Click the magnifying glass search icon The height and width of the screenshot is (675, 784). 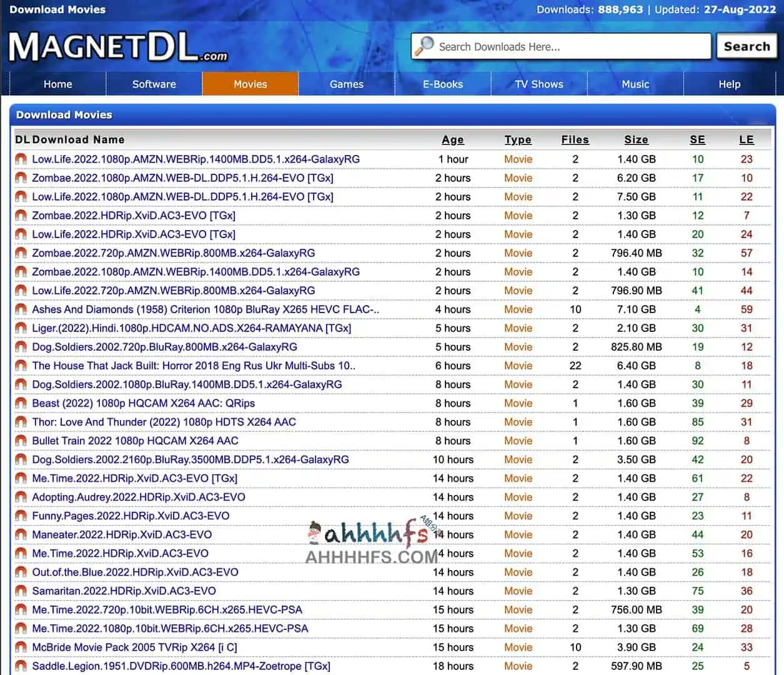[x=425, y=46]
